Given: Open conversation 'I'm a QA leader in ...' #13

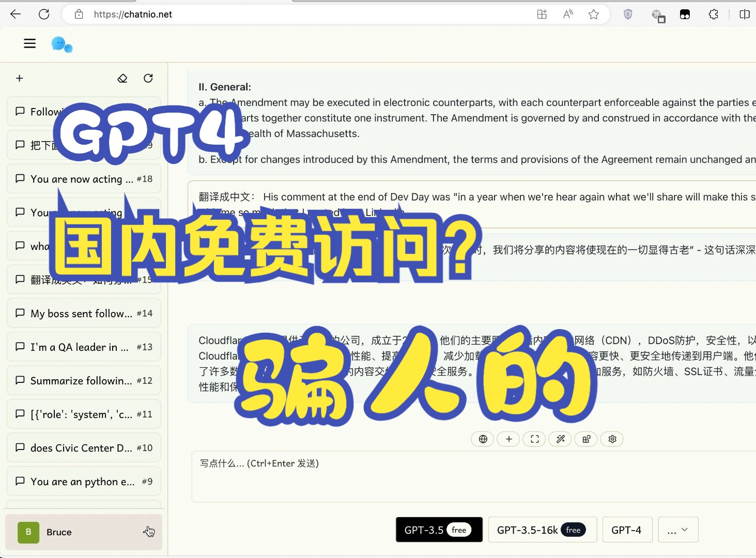Looking at the screenshot, I should (x=84, y=347).
